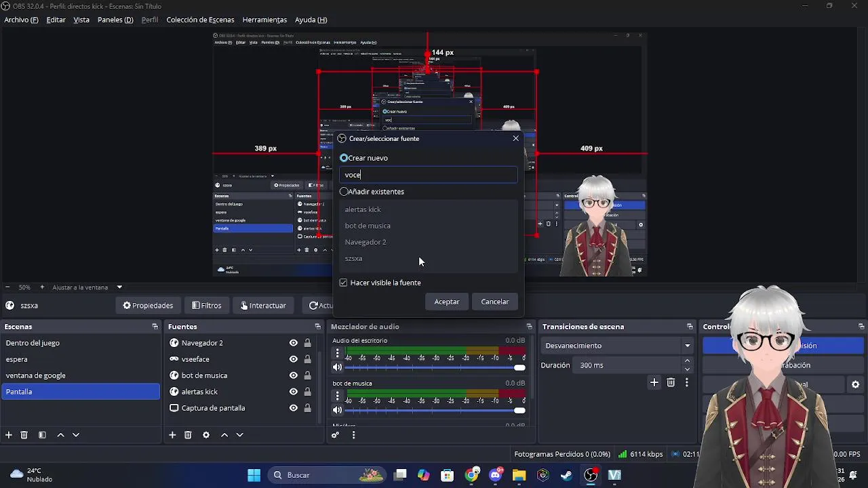
Task: Open Propiedades for the szsxa source
Action: coord(148,306)
